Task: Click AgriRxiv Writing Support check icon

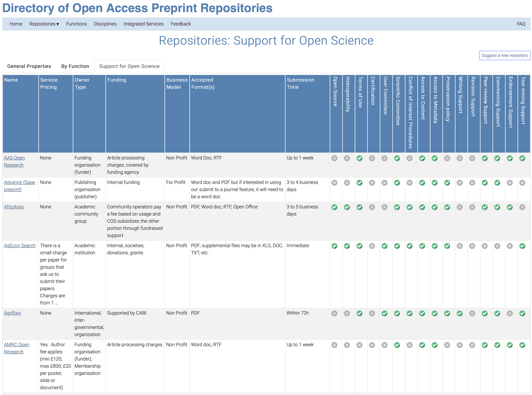Action: 459,313
